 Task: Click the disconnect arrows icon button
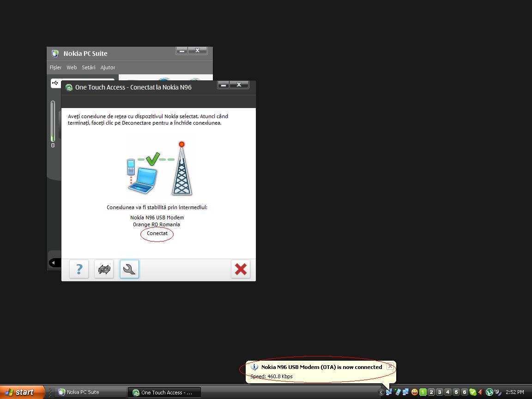(x=104, y=269)
